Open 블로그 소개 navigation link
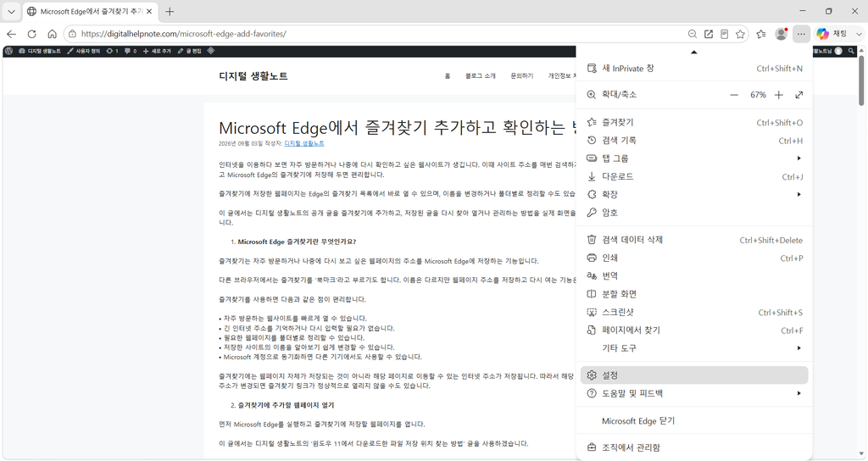Screen dimensions: 868x461 (480, 75)
